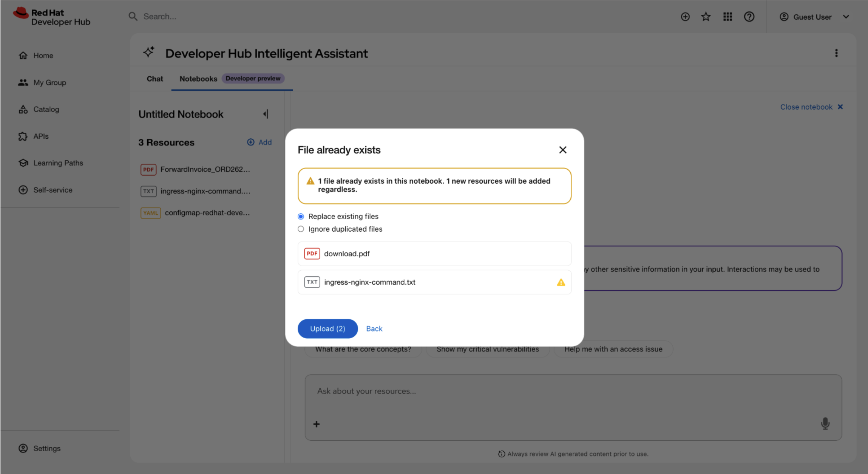Choose Show my critical vulnerabilities suggestion
Viewport: 868px width, 474px height.
coord(488,349)
